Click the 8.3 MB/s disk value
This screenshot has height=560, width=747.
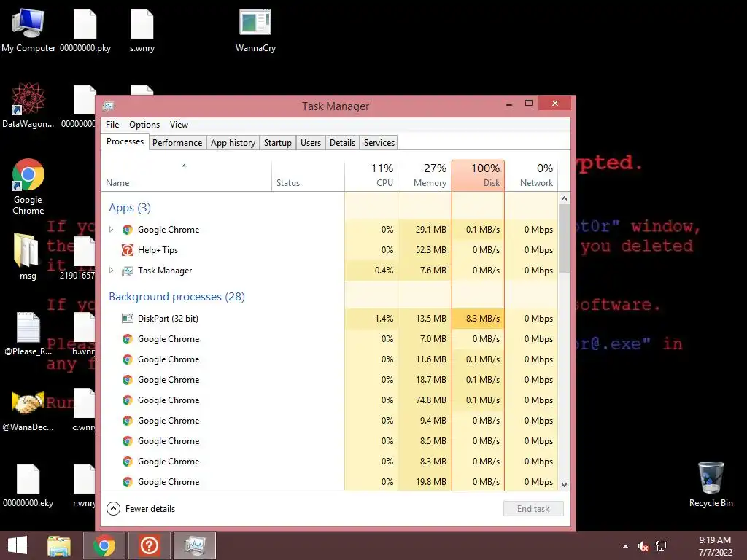(479, 319)
